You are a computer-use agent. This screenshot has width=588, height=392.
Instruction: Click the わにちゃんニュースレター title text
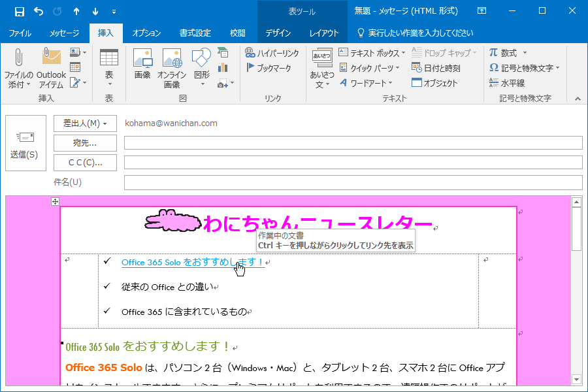point(318,224)
